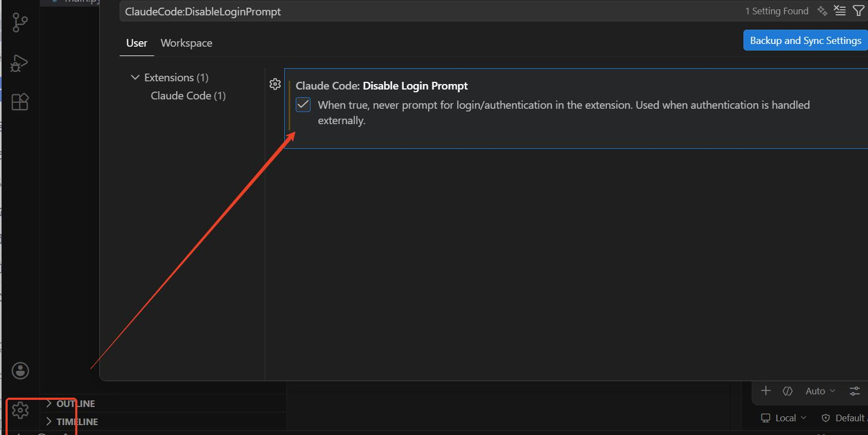Open gear menu for Disable Login Prompt setting
Image resolution: width=868 pixels, height=435 pixels.
tap(275, 84)
